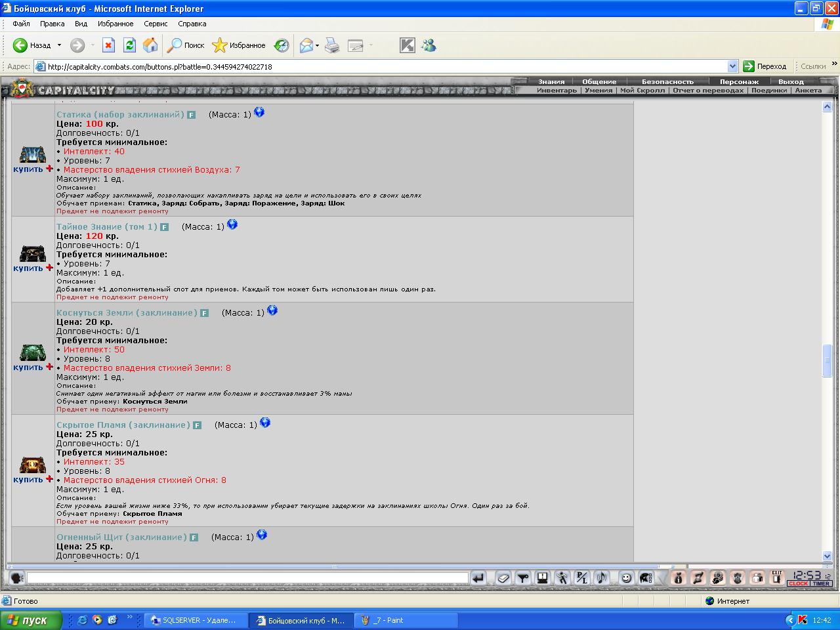The image size is (840, 630).
Task: Expand the address bar dropdown
Action: tap(733, 66)
